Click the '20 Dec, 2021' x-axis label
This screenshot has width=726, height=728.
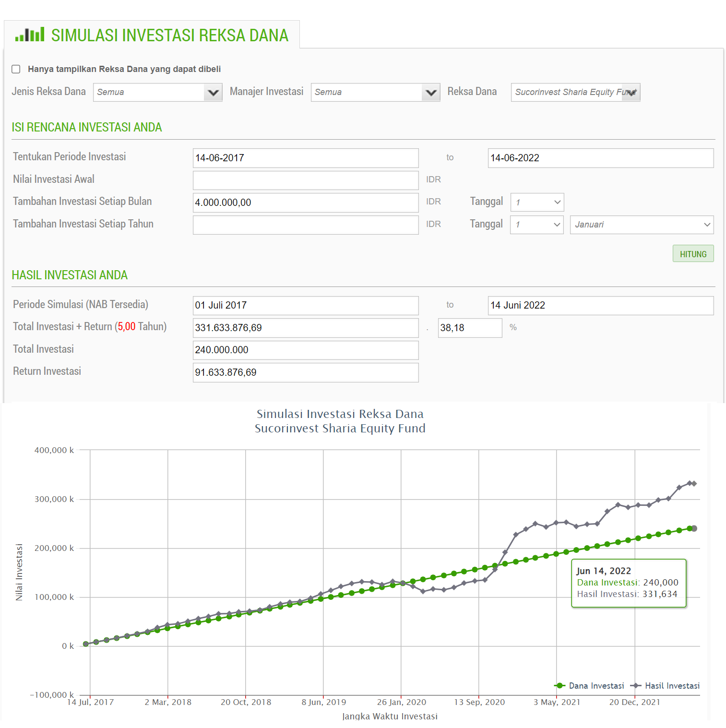[634, 702]
